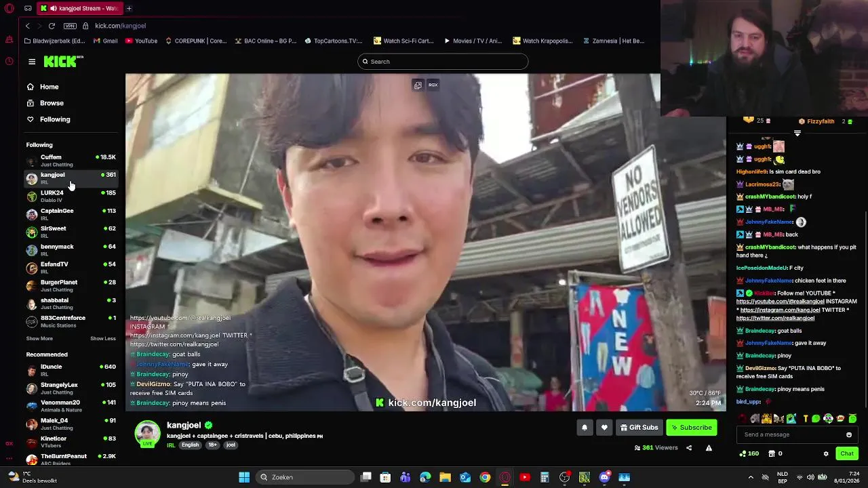Click twitter.com/realkangjoel link in chat
Image resolution: width=868 pixels, height=488 pixels.
[775, 319]
